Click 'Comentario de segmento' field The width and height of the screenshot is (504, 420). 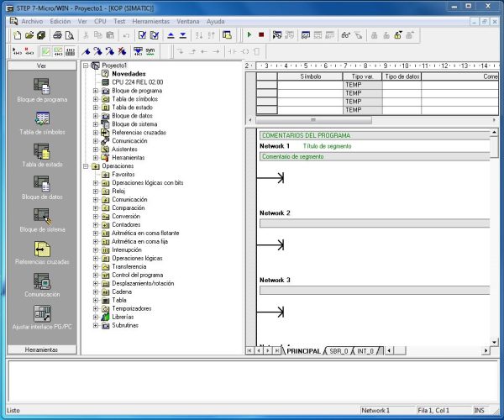point(375,156)
